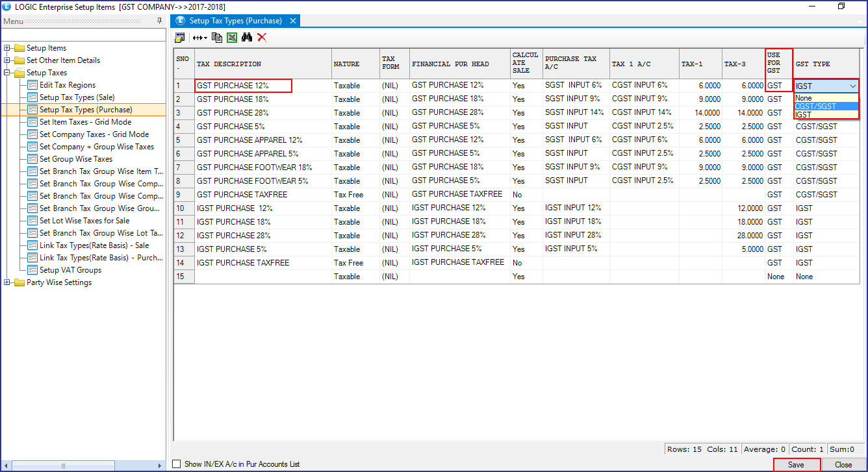Open Link Tax Types(Rate Basis) - Sale

[x=94, y=245]
